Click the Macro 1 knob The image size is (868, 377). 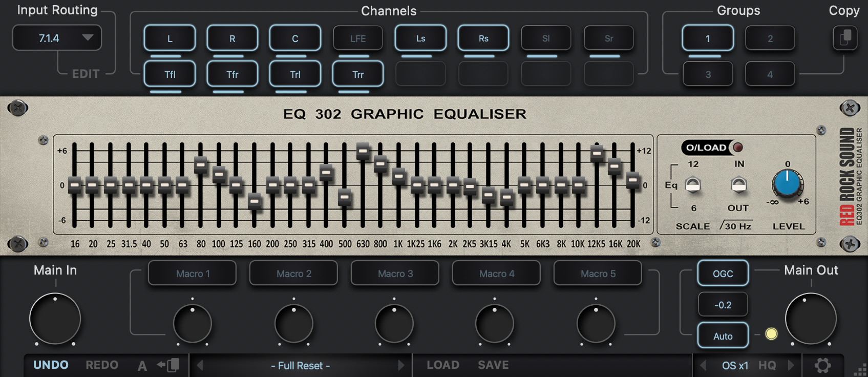pyautogui.click(x=193, y=324)
